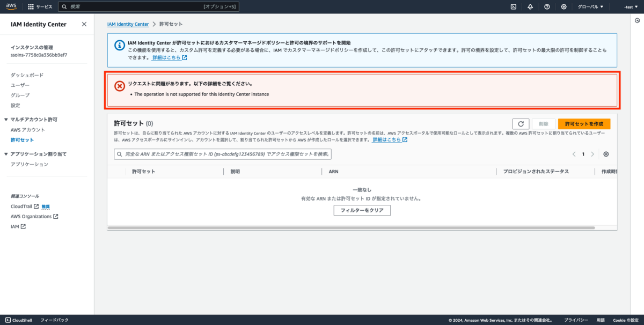The width and height of the screenshot is (644, 325).
Task: Click Cookie の設定 in the footer
Action: (x=625, y=320)
